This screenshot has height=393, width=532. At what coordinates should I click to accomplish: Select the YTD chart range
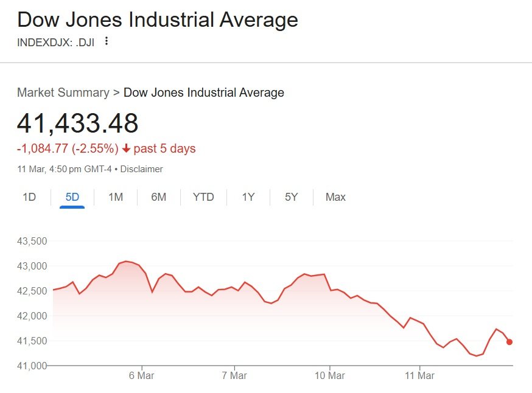(x=203, y=197)
